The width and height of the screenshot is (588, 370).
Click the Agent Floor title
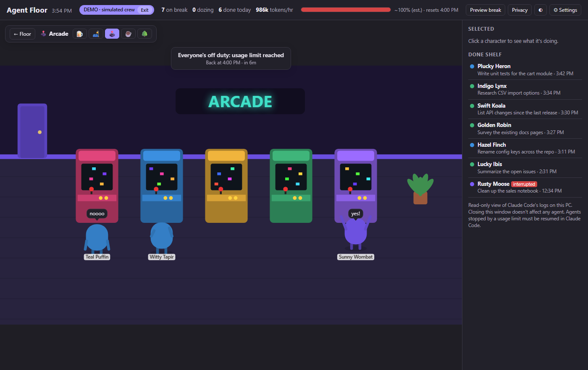tap(27, 10)
